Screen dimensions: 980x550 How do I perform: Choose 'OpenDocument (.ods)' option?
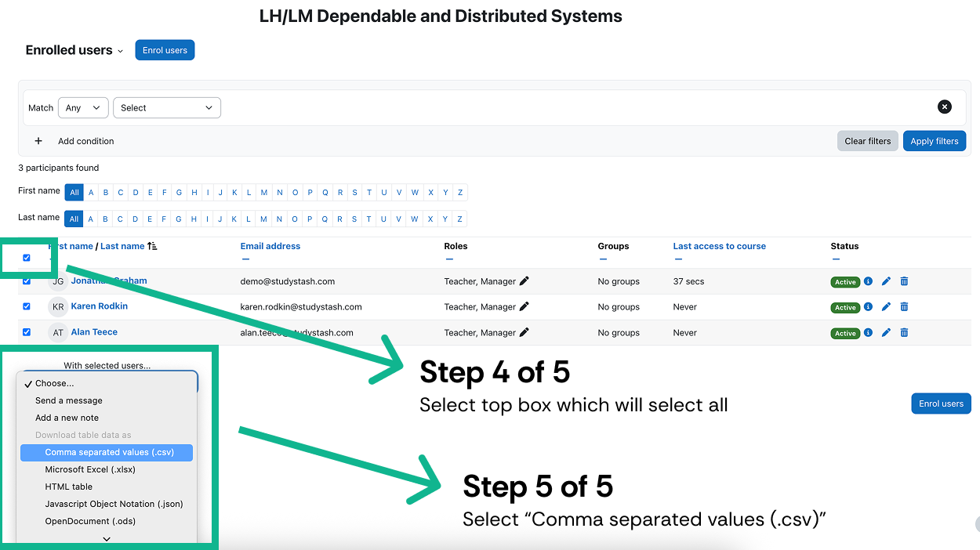(x=107, y=521)
